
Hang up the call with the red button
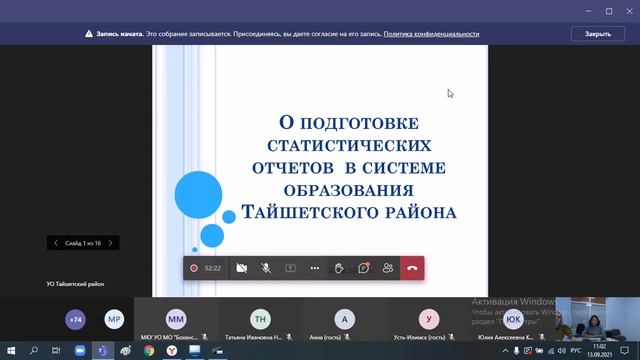[412, 268]
